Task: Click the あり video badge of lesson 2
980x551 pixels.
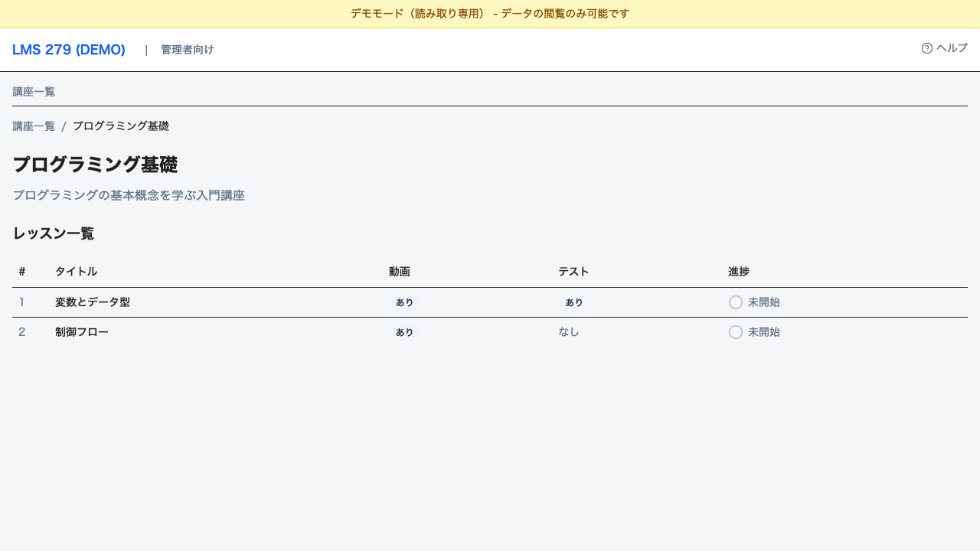Action: [404, 331]
